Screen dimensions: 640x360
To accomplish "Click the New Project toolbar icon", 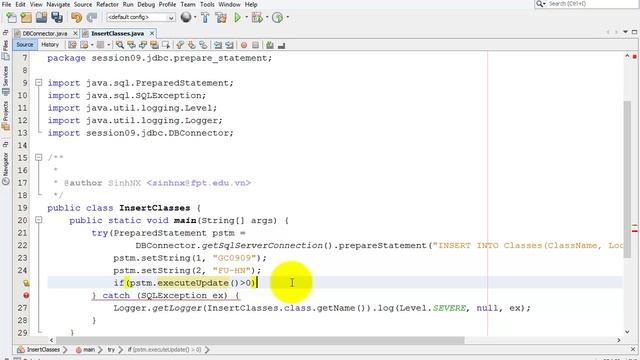I will pos(26,18).
